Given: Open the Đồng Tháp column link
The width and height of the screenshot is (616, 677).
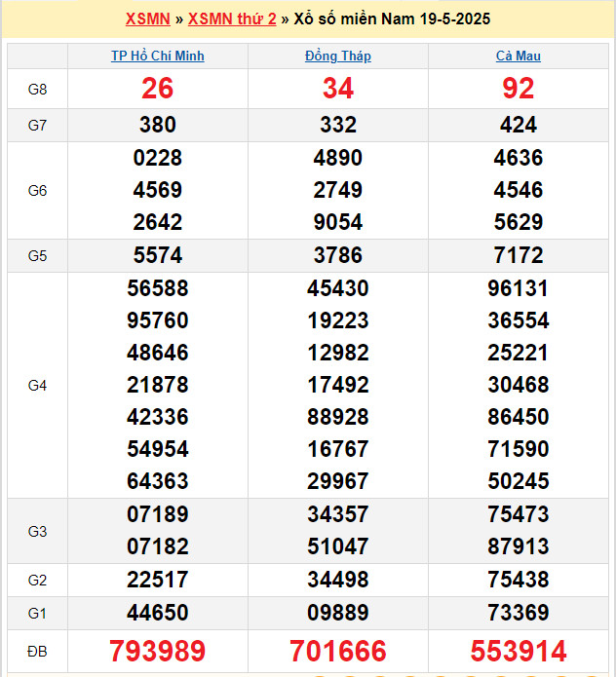Looking at the screenshot, I should (x=338, y=56).
